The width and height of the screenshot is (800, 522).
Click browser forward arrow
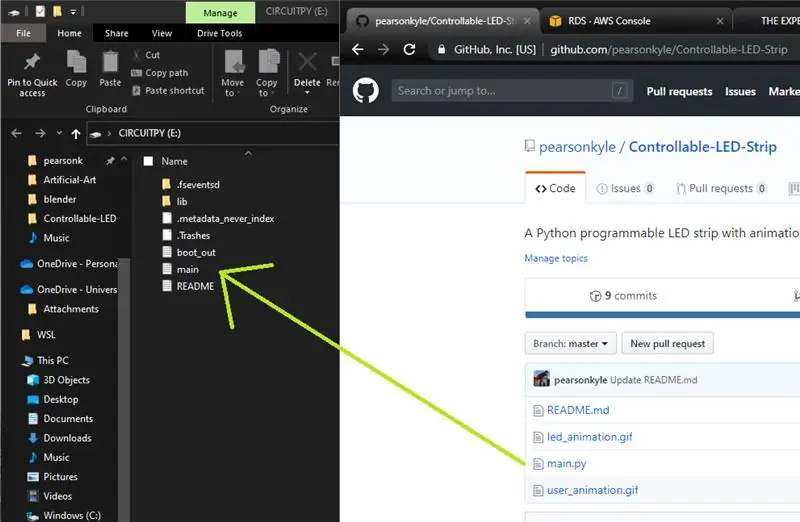tap(383, 49)
